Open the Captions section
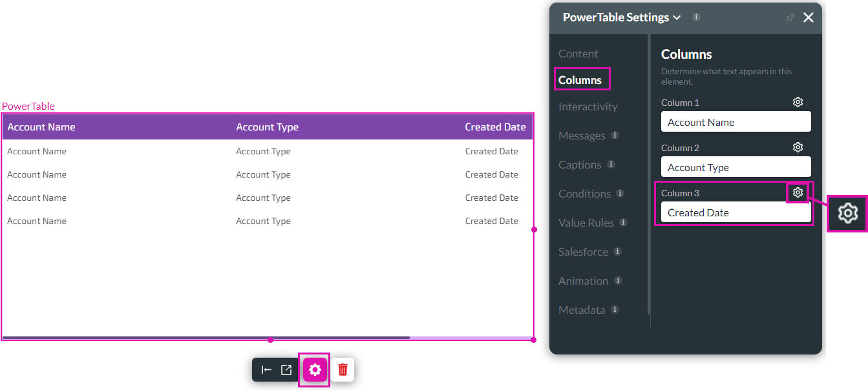The width and height of the screenshot is (868, 390). pos(581,165)
